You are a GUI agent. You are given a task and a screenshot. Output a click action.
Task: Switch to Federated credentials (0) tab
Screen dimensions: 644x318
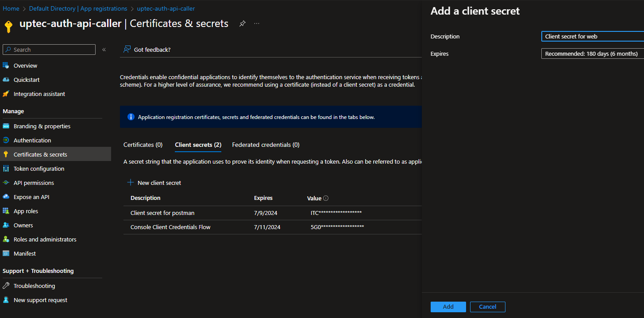point(266,145)
